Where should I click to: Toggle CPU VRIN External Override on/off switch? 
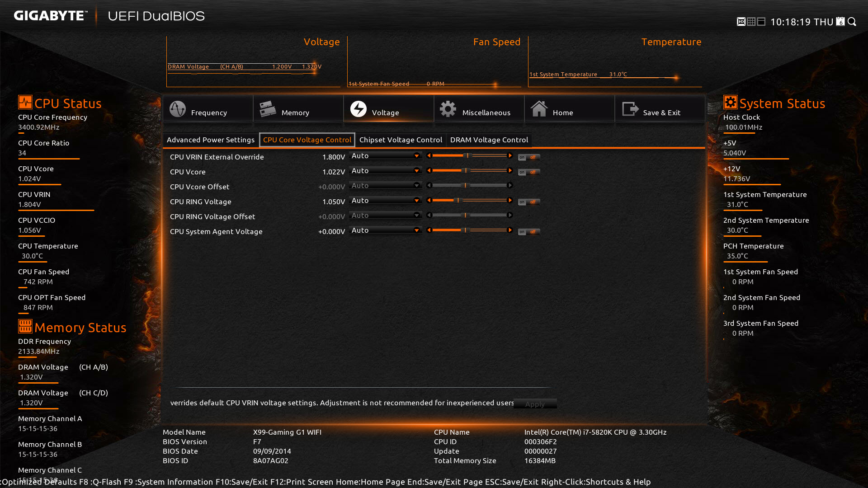pyautogui.click(x=529, y=158)
